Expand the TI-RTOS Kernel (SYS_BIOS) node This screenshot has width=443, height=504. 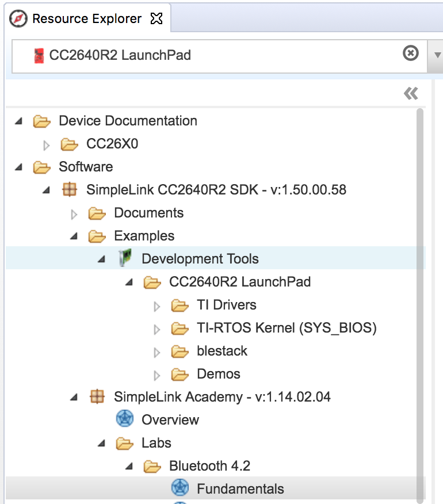pos(157,327)
